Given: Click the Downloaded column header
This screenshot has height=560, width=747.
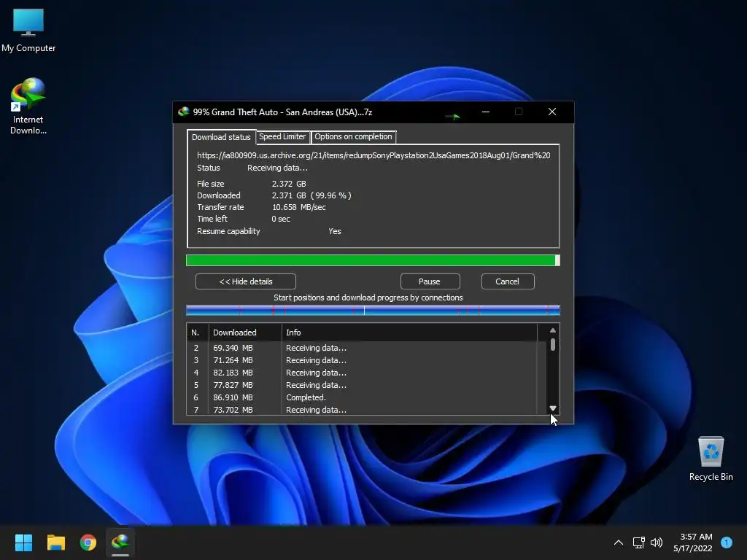Looking at the screenshot, I should (245, 332).
